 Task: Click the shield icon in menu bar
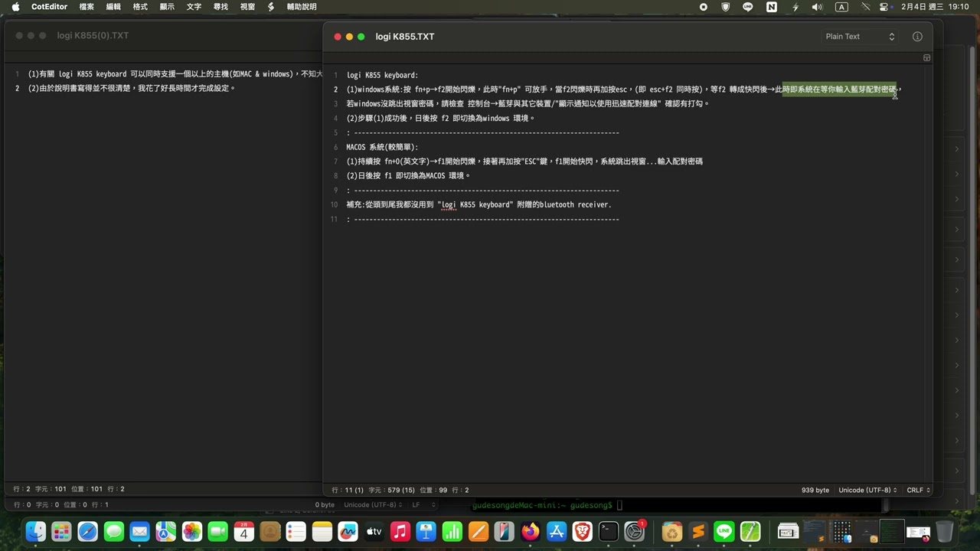point(726,7)
